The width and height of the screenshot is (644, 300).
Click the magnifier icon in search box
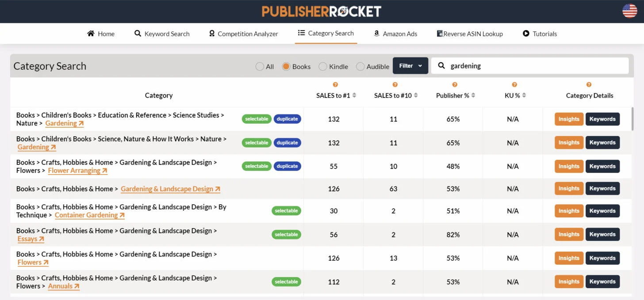coord(441,66)
